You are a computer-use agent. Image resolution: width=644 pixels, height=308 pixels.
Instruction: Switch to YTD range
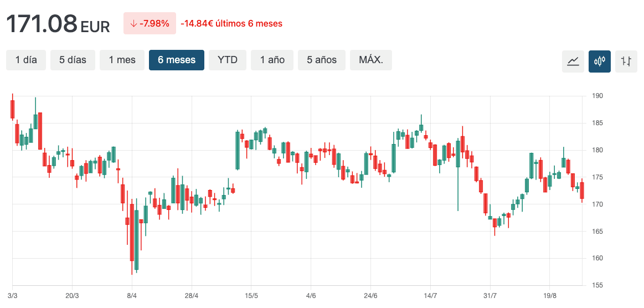click(227, 60)
